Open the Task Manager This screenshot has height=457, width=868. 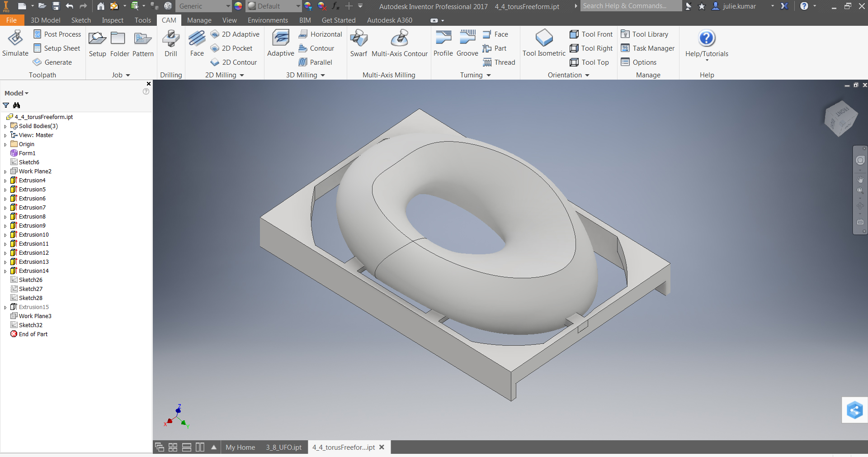pyautogui.click(x=648, y=48)
